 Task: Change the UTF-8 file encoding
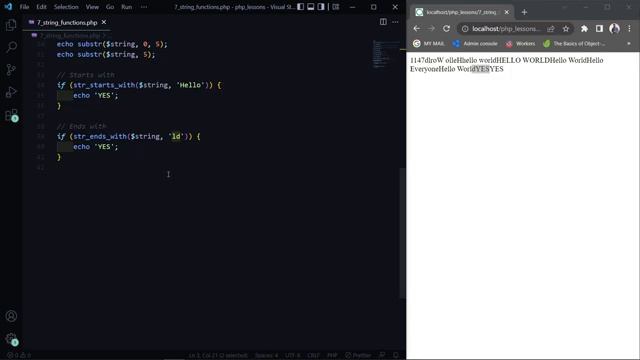[x=292, y=355]
